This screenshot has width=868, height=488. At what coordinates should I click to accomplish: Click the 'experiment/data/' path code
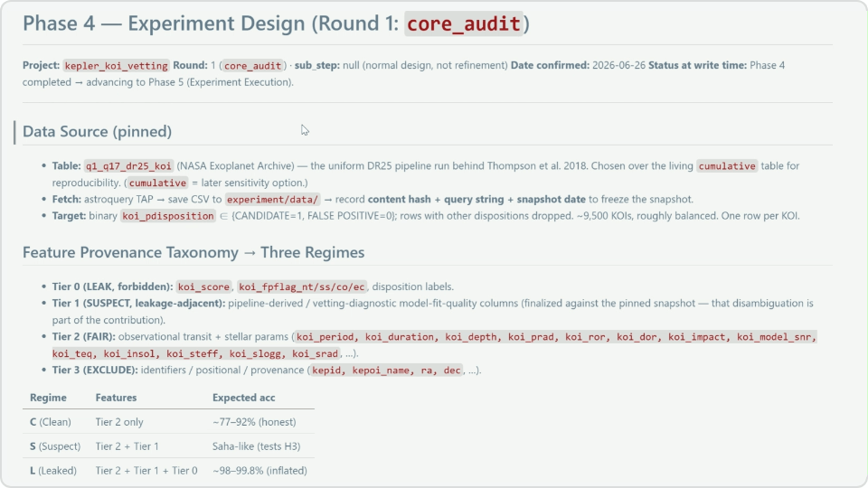click(x=272, y=199)
